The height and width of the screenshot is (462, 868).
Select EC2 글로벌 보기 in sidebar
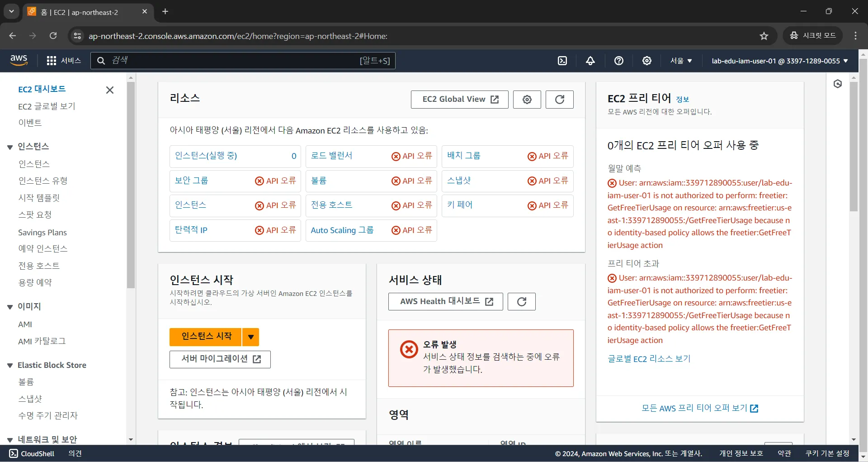tap(47, 106)
